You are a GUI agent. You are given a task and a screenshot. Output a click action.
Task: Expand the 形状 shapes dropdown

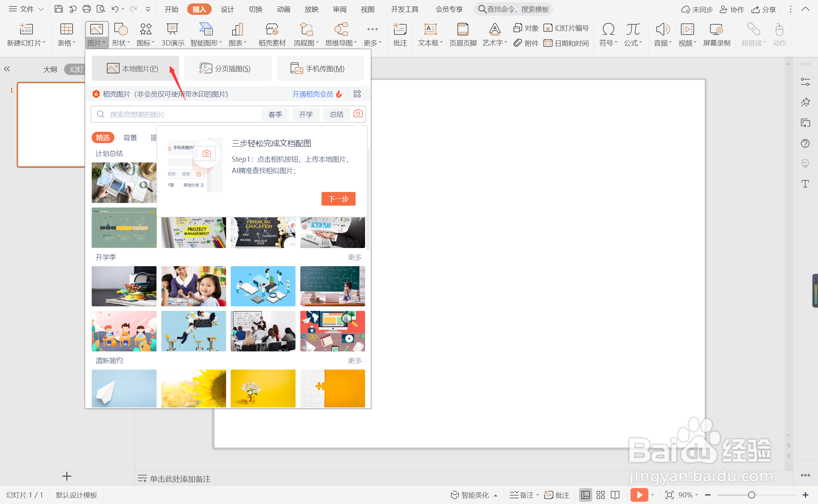coord(121,43)
